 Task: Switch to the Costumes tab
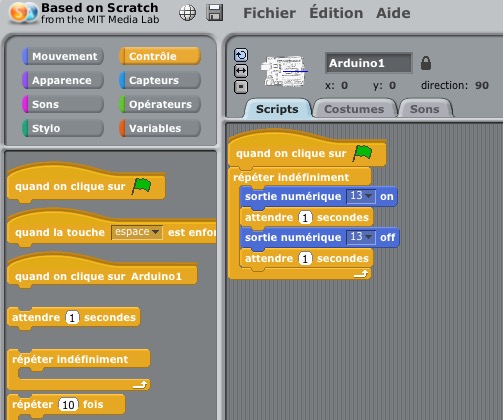coord(354,109)
